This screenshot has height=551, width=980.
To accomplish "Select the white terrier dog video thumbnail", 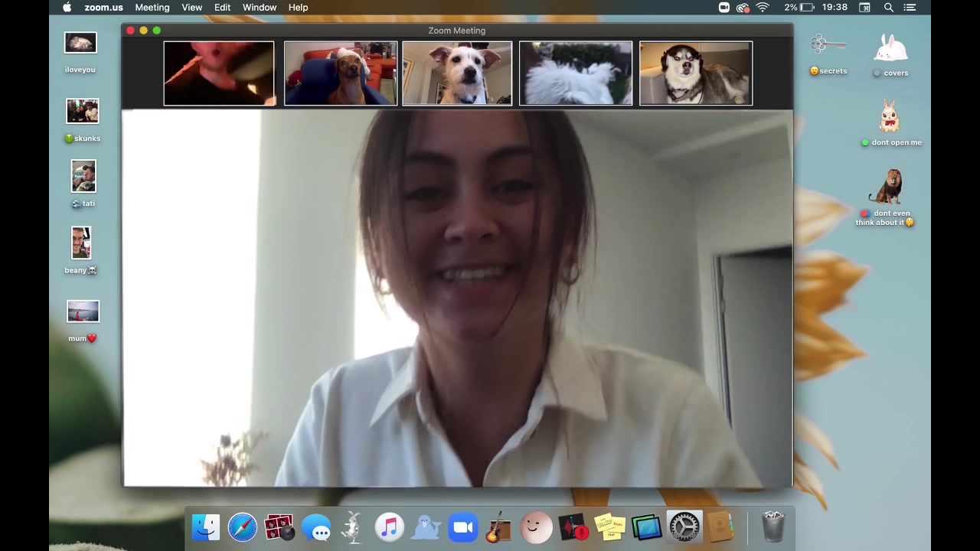I will [x=457, y=73].
